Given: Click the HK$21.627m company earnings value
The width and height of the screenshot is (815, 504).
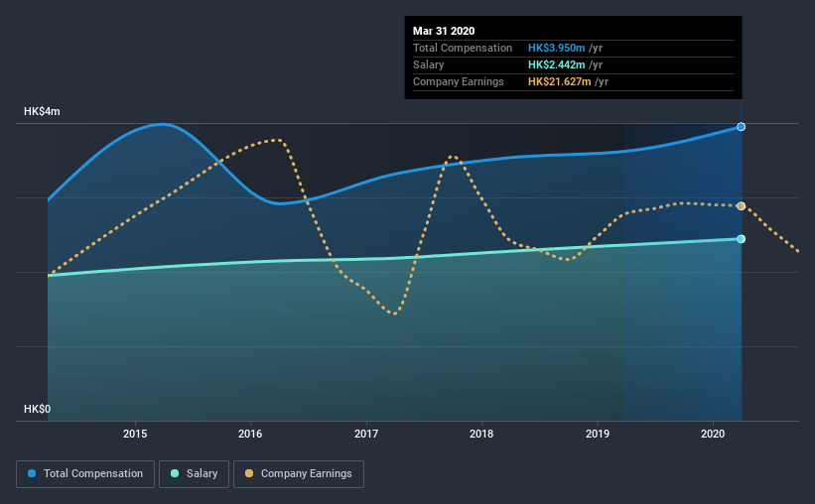Looking at the screenshot, I should tap(560, 81).
